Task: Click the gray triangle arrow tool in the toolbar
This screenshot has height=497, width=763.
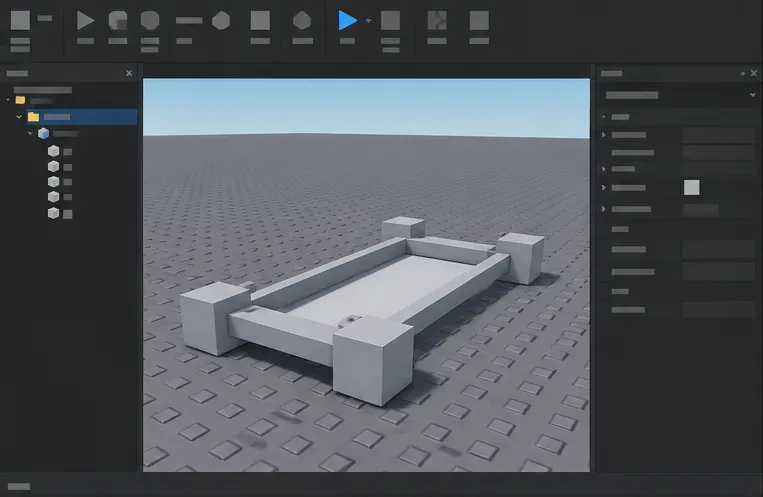Action: (85, 20)
